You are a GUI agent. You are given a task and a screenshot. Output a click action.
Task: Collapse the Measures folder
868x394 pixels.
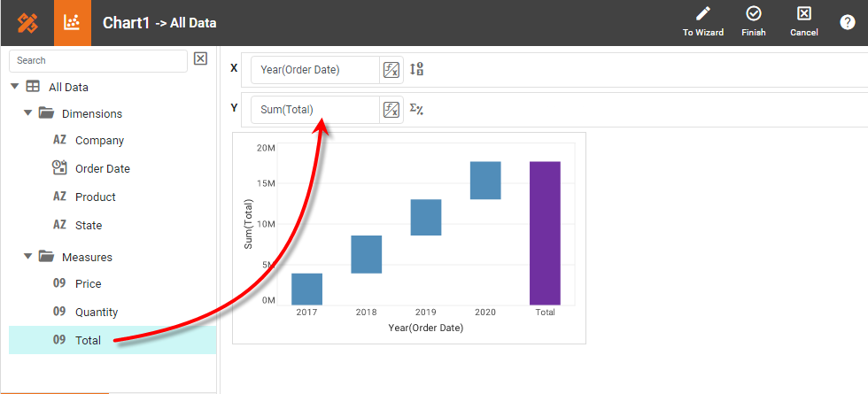[28, 257]
